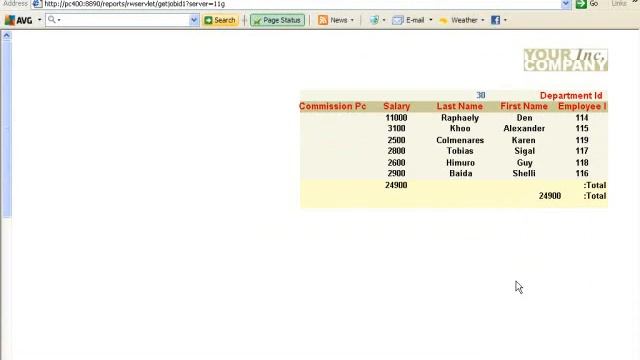Expand the Facebook dropdown arrow
Image resolution: width=640 pixels, height=360 pixels.
pos(505,20)
